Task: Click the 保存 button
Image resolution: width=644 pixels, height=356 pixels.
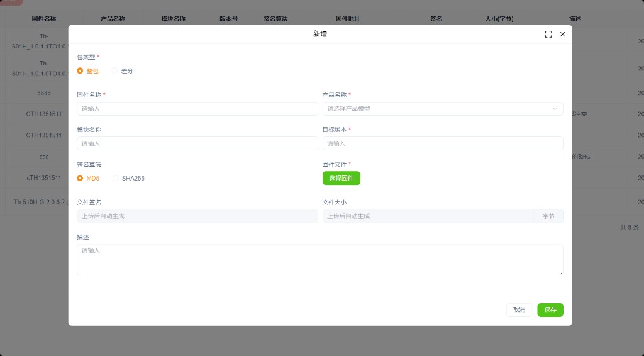Action: pos(550,309)
